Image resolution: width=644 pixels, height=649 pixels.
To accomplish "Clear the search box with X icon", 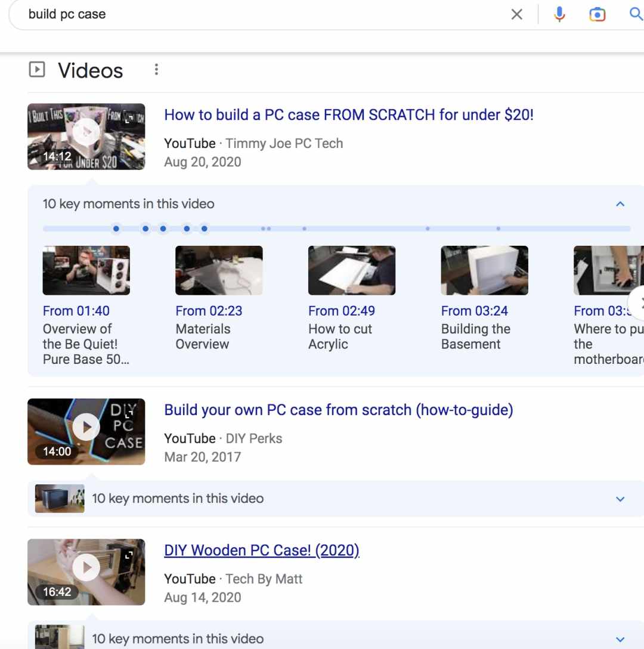I will [516, 14].
